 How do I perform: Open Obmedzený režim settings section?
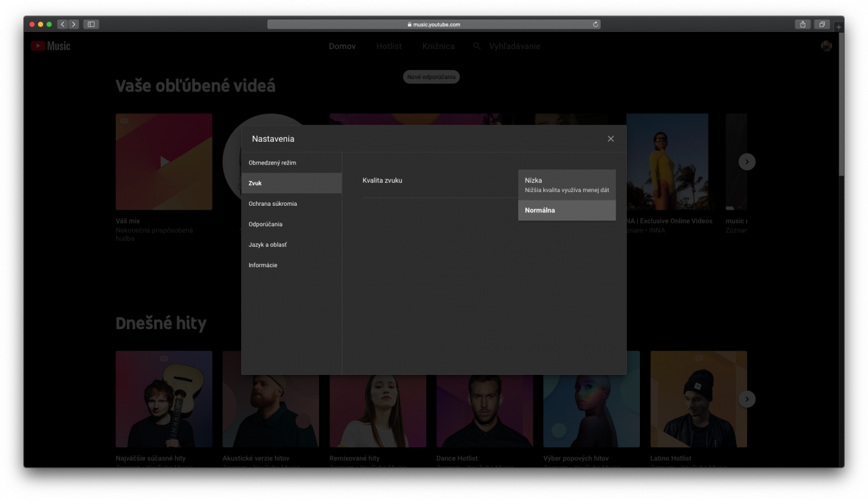pos(292,163)
